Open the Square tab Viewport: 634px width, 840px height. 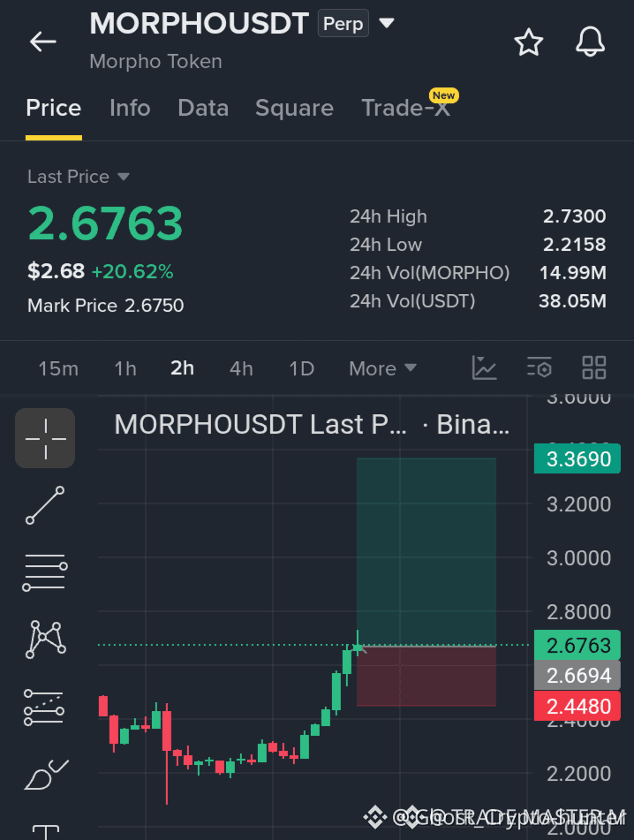(295, 108)
